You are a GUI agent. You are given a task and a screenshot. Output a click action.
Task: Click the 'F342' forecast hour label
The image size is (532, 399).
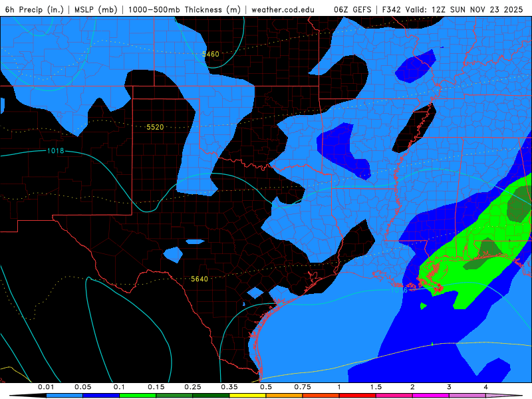point(392,10)
